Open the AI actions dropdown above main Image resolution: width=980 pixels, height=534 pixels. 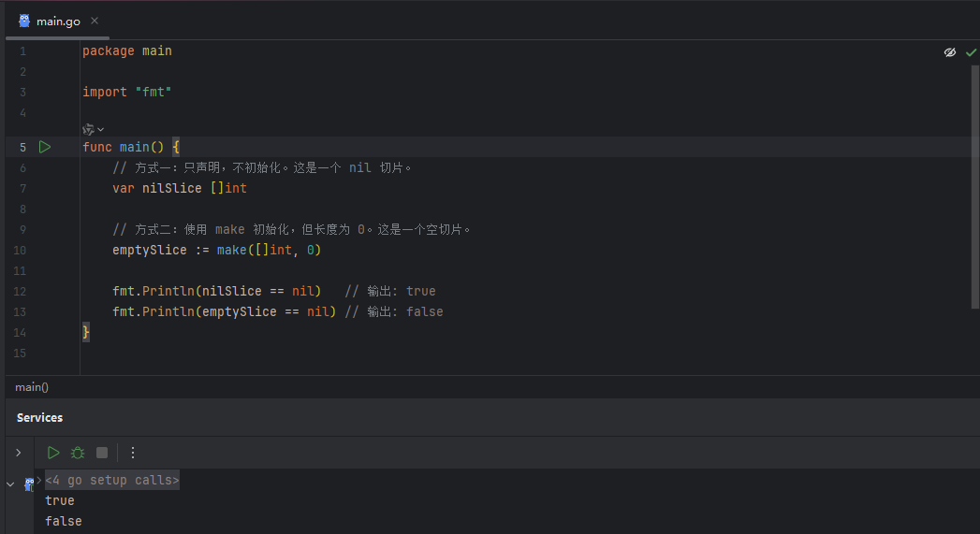coord(93,129)
